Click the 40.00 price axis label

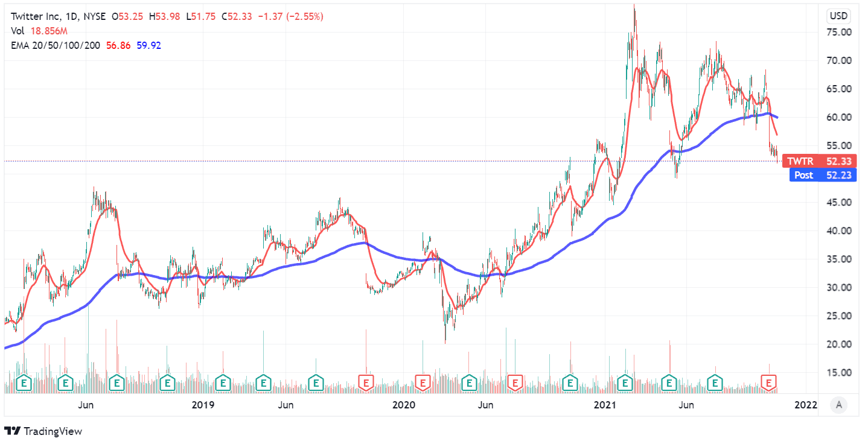(x=839, y=230)
